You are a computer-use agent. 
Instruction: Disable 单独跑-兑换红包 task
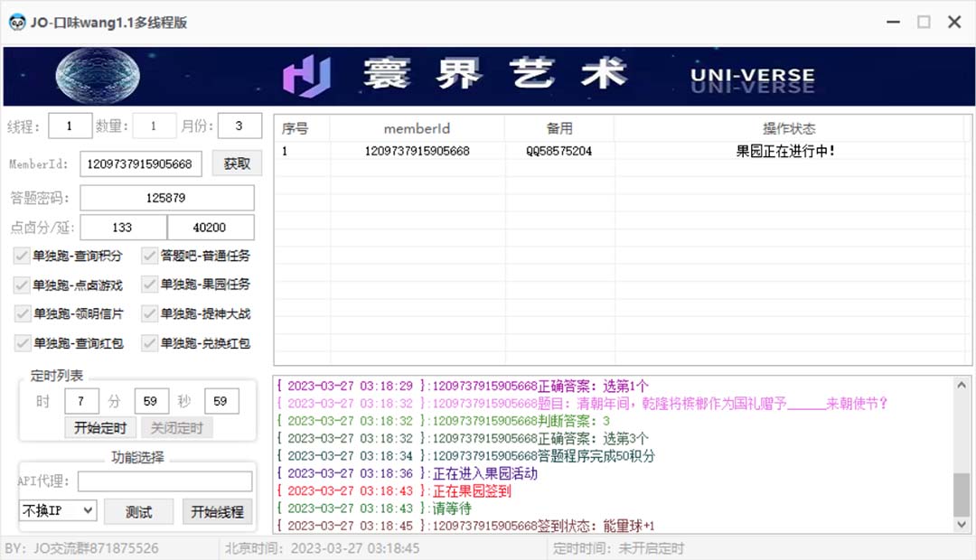click(x=148, y=343)
